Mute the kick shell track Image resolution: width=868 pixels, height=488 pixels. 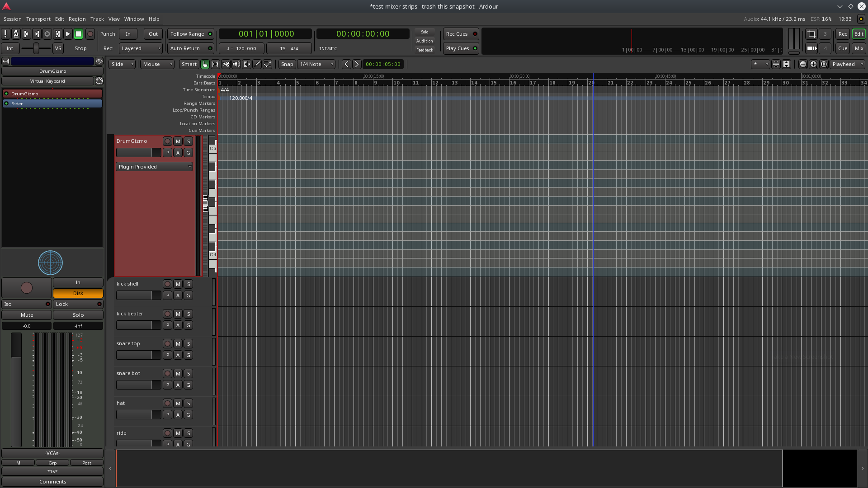[x=178, y=284]
